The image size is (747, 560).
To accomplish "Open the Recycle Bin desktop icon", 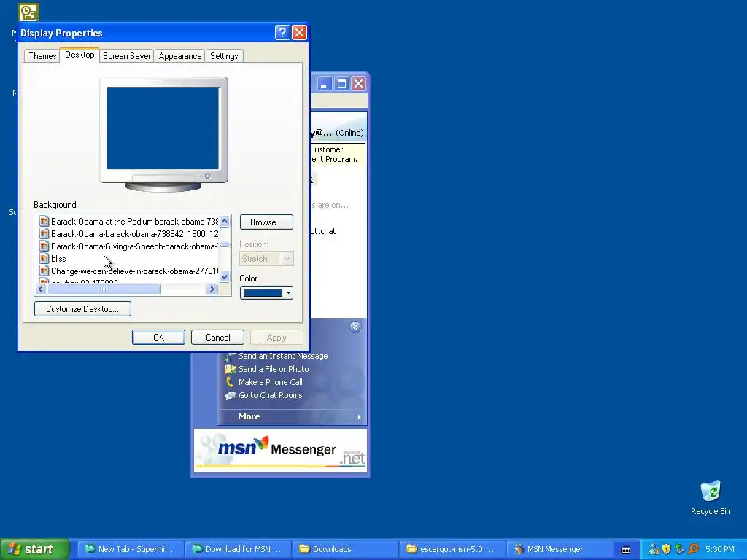I will tap(711, 497).
